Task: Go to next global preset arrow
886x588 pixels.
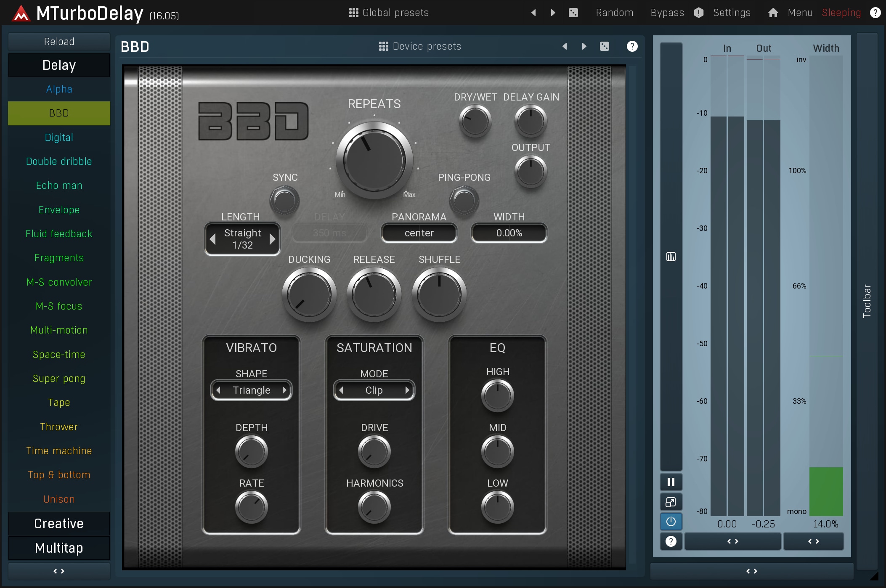Action: [x=553, y=13]
